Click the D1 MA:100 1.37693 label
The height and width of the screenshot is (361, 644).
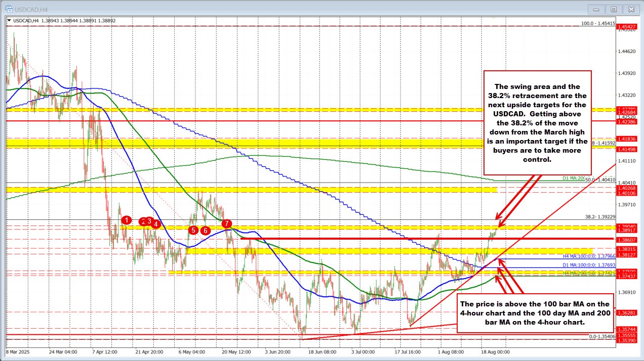[x=589, y=264]
